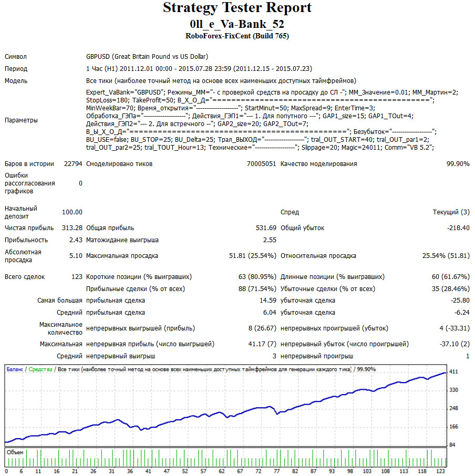The height and width of the screenshot is (476, 475).
Task: Select gross profit value 531.69
Action: click(x=266, y=228)
